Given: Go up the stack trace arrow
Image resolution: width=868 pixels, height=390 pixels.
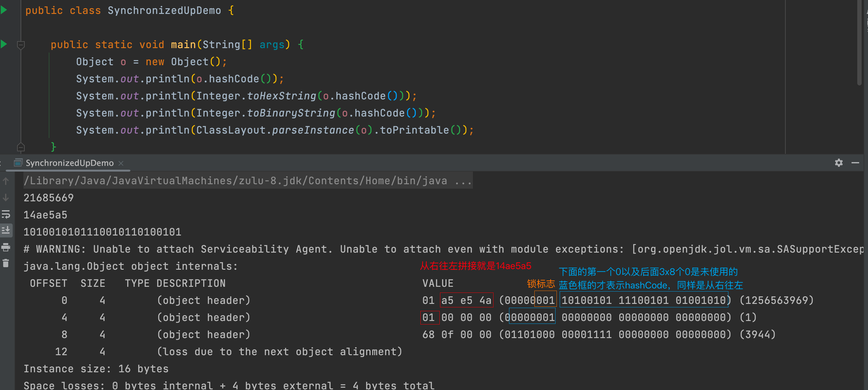Looking at the screenshot, I should [6, 181].
